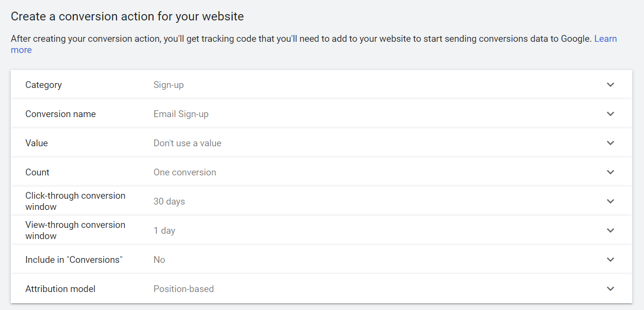Click the "1 day" view-through window value
The width and height of the screenshot is (644, 310).
(165, 230)
